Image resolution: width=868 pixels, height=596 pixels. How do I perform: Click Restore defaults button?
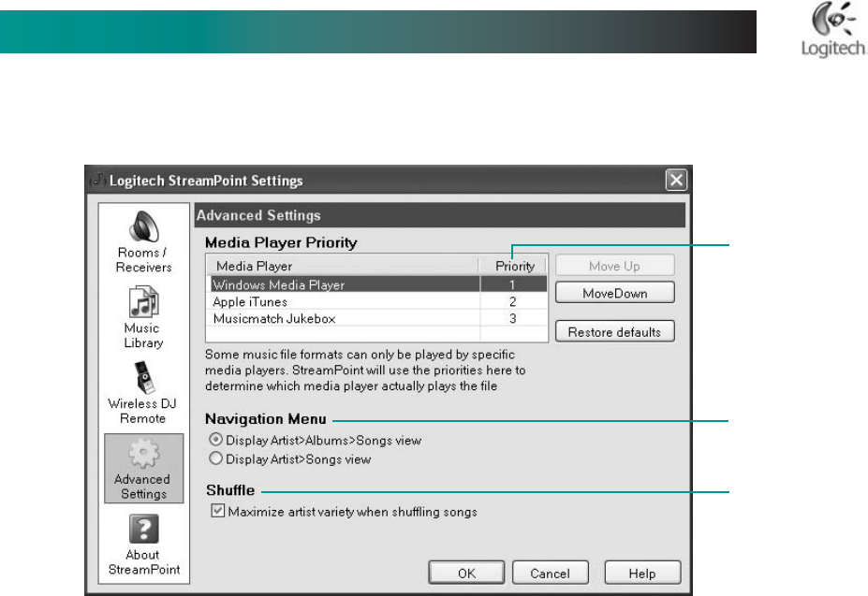click(x=614, y=331)
